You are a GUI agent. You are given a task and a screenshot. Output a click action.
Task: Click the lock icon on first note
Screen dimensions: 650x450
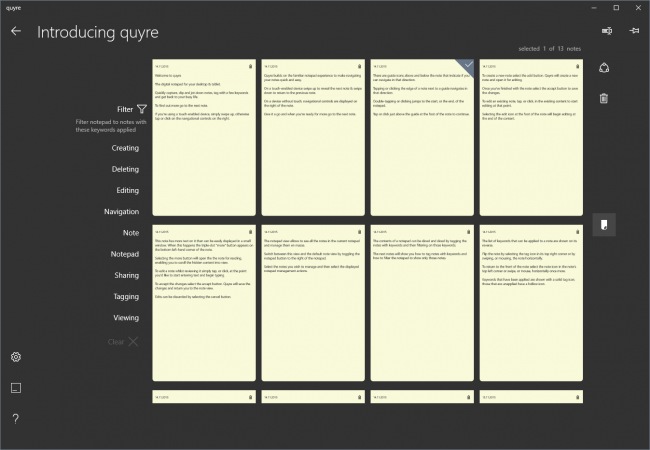click(250, 66)
